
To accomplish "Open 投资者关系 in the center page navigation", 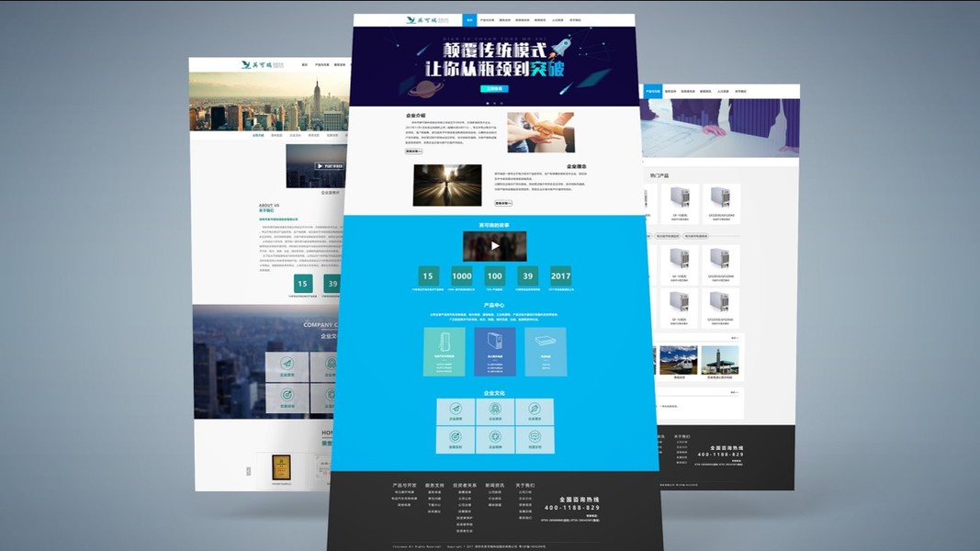I will [x=522, y=20].
